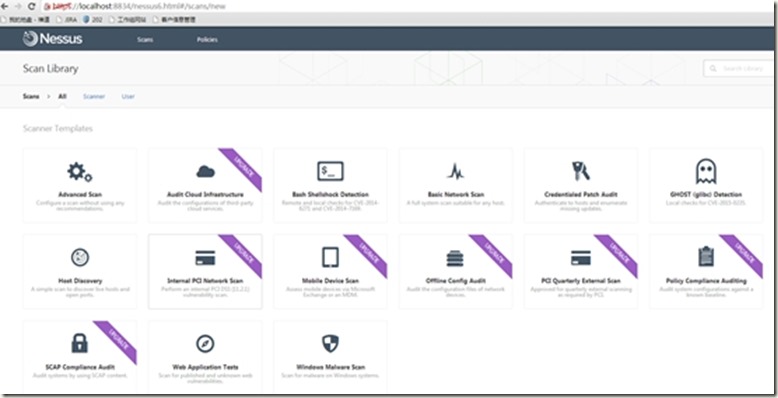Click the SCAP Compliance Audit title
Viewport: 778px width, 398px height.
click(x=80, y=367)
